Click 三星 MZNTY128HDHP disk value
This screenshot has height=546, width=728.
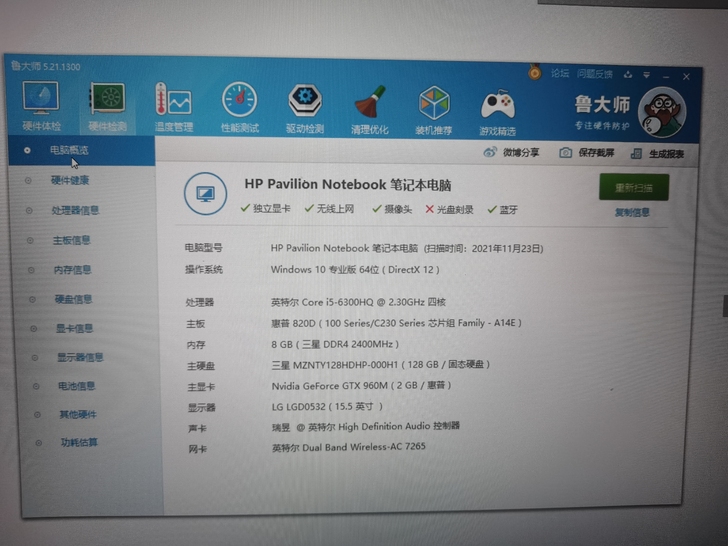381,365
